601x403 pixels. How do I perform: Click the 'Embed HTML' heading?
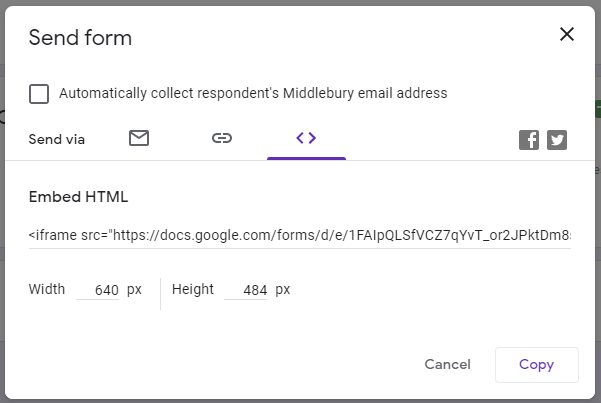[x=79, y=197]
